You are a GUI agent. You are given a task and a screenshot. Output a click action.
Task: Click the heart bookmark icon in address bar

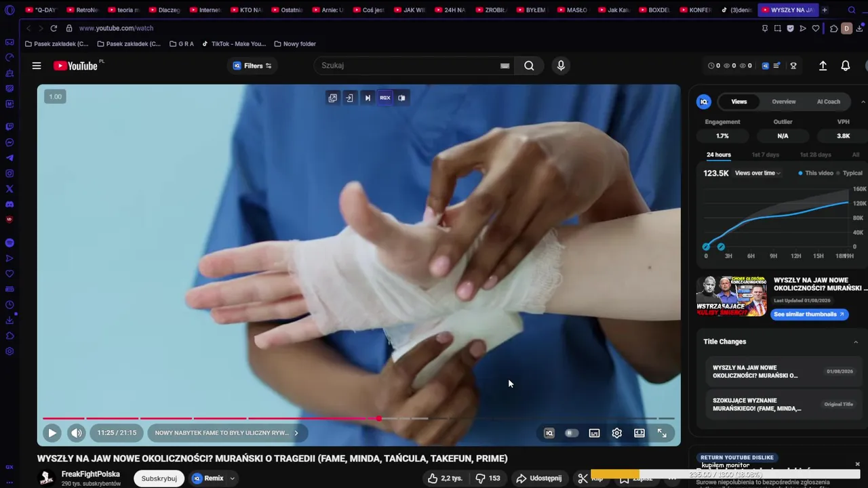click(x=816, y=28)
